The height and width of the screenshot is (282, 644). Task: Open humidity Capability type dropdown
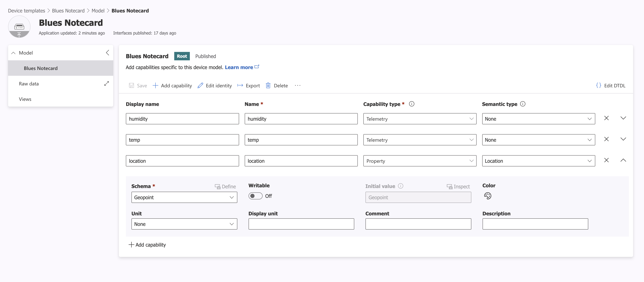pos(420,119)
